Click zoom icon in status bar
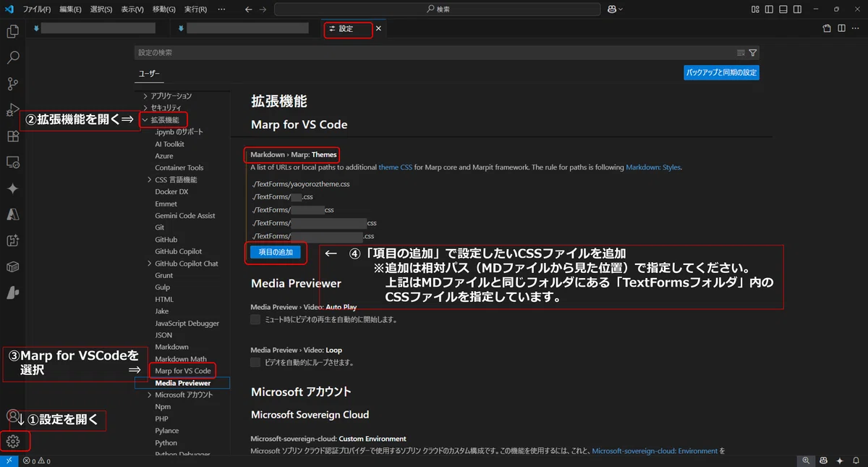 point(806,460)
